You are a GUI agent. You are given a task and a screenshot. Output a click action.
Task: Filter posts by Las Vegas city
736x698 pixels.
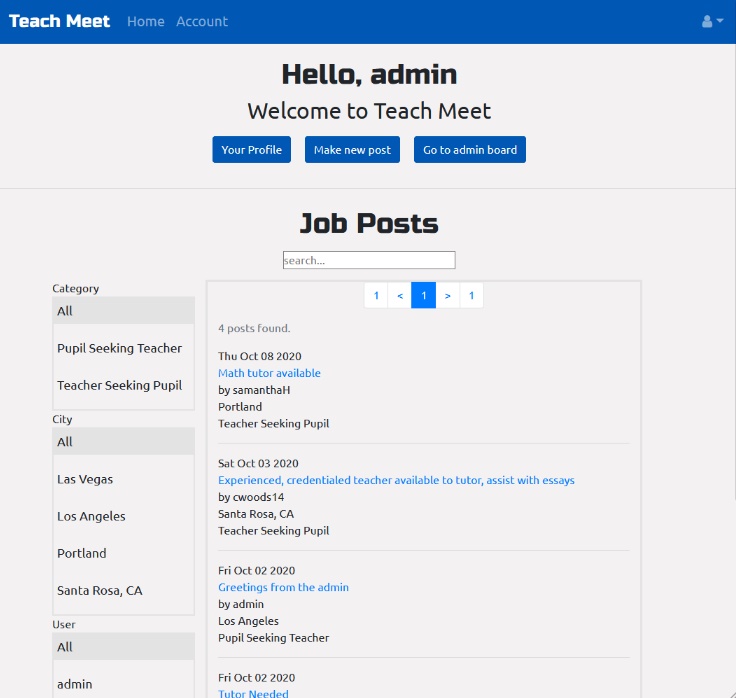click(x=85, y=479)
